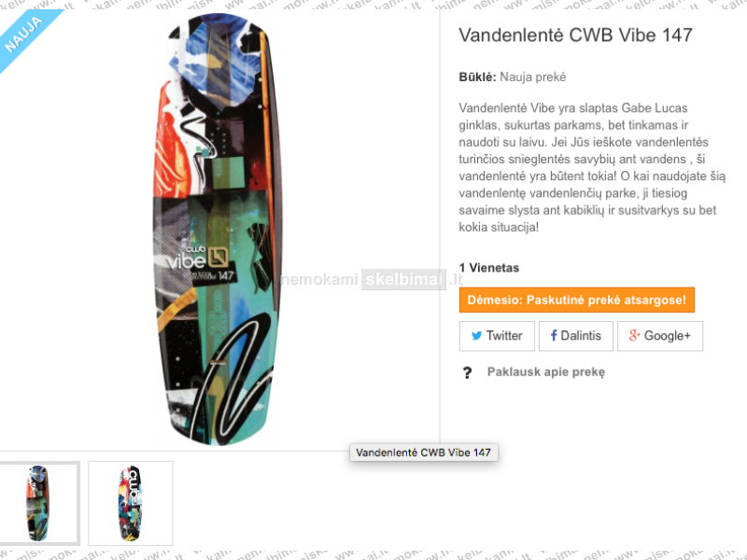Click the Būklė label

(x=477, y=77)
